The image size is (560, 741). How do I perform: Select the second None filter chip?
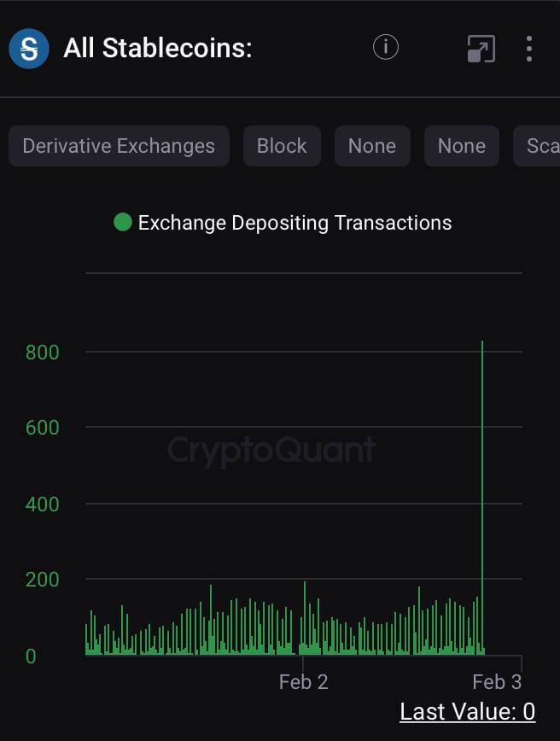461,146
